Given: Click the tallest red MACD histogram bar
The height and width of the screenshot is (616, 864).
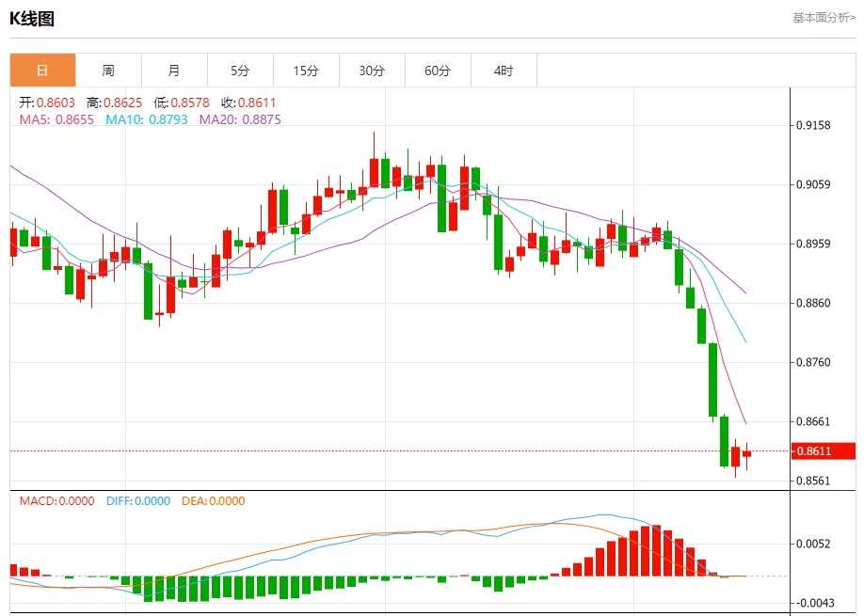Looking at the screenshot, I should pyautogui.click(x=656, y=550).
